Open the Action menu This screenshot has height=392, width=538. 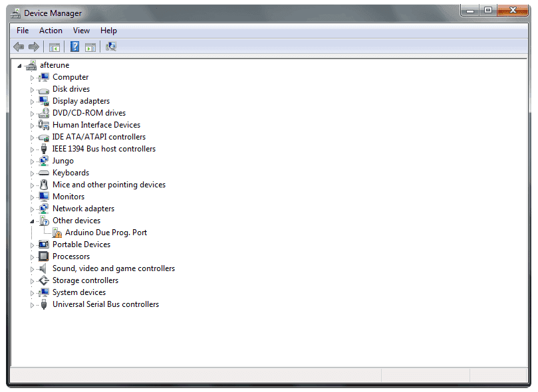[x=51, y=31]
